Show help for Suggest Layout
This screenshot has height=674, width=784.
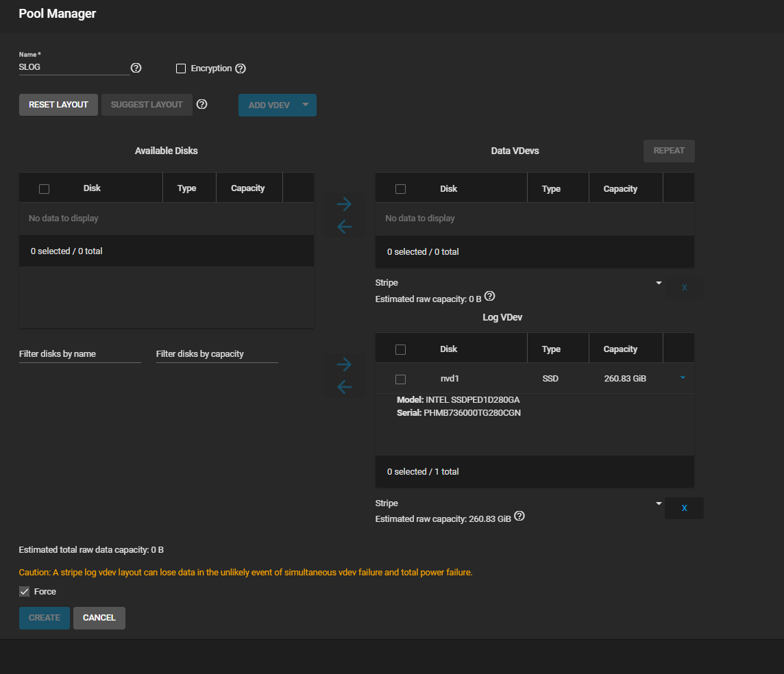(x=202, y=104)
